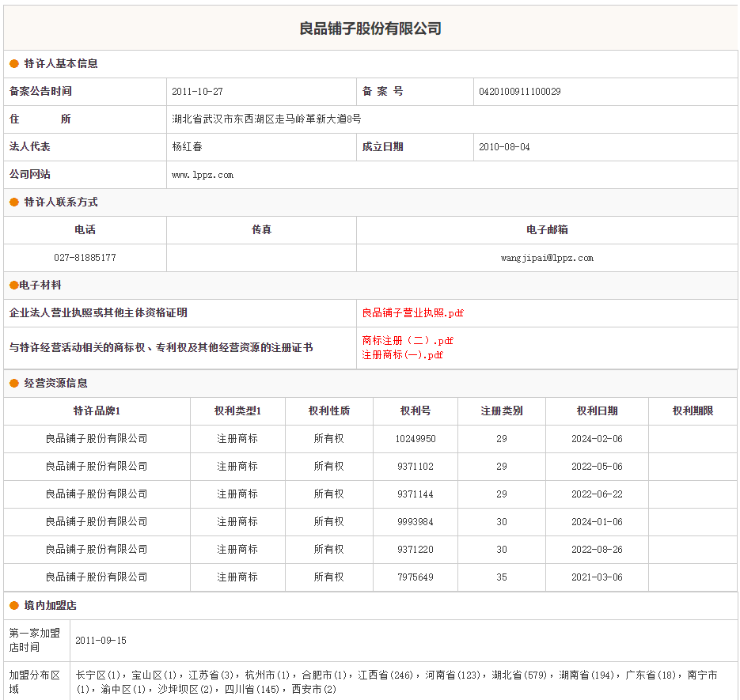Open 良品铺子营业执照.pdf link
This screenshot has height=700, width=740.
click(x=412, y=313)
